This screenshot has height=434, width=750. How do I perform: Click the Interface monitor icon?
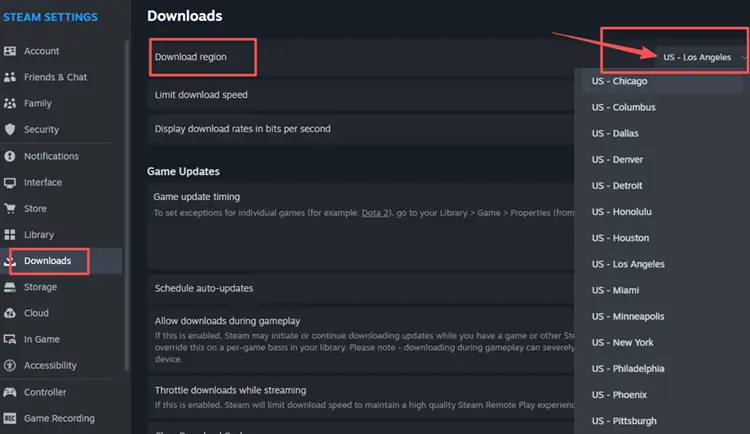[x=10, y=182]
